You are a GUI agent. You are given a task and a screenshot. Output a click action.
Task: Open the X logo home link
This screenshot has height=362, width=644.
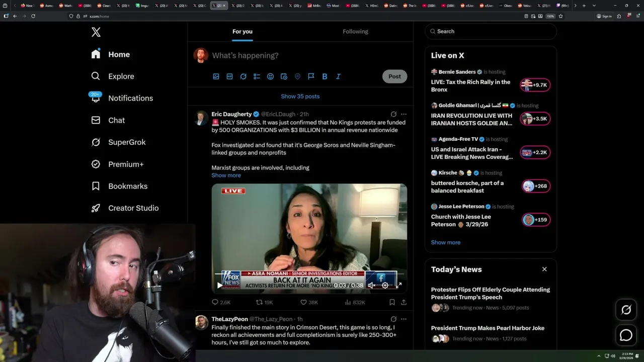click(96, 32)
